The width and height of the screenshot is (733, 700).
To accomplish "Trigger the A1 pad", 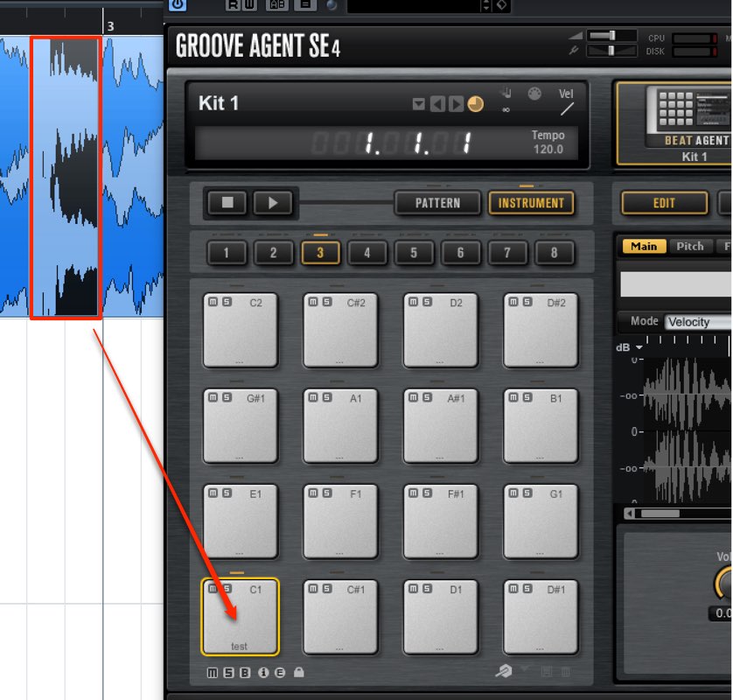I will pyautogui.click(x=340, y=425).
